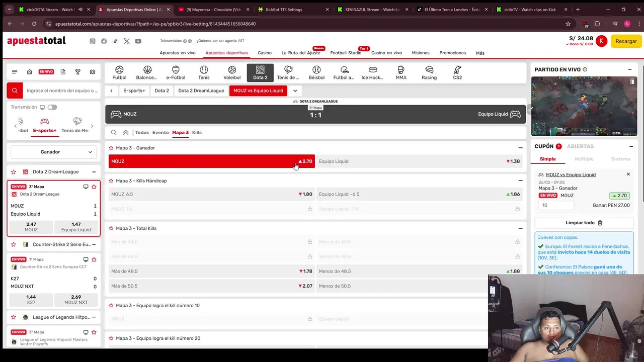Collapse the Partido en vivo panel
This screenshot has width=644, height=362.
[x=630, y=69]
